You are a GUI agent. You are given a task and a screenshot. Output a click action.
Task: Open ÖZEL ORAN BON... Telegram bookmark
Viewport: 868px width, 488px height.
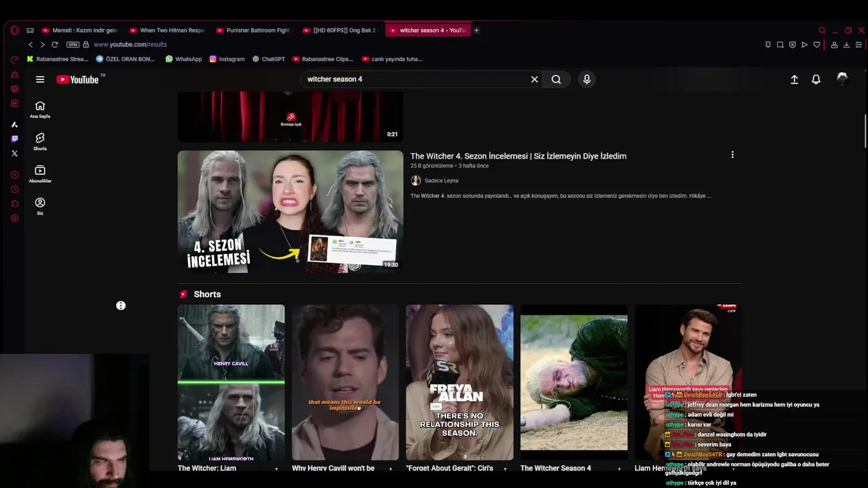pos(125,59)
